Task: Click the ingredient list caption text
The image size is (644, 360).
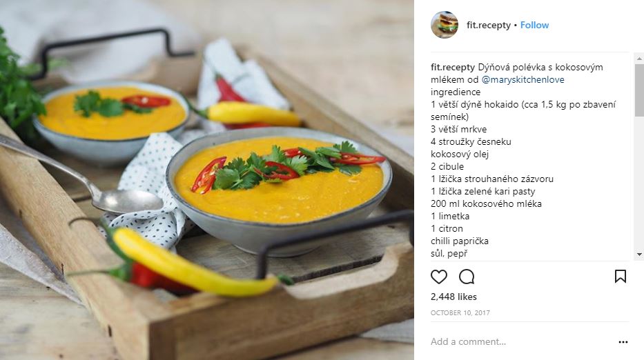Action: tap(523, 173)
